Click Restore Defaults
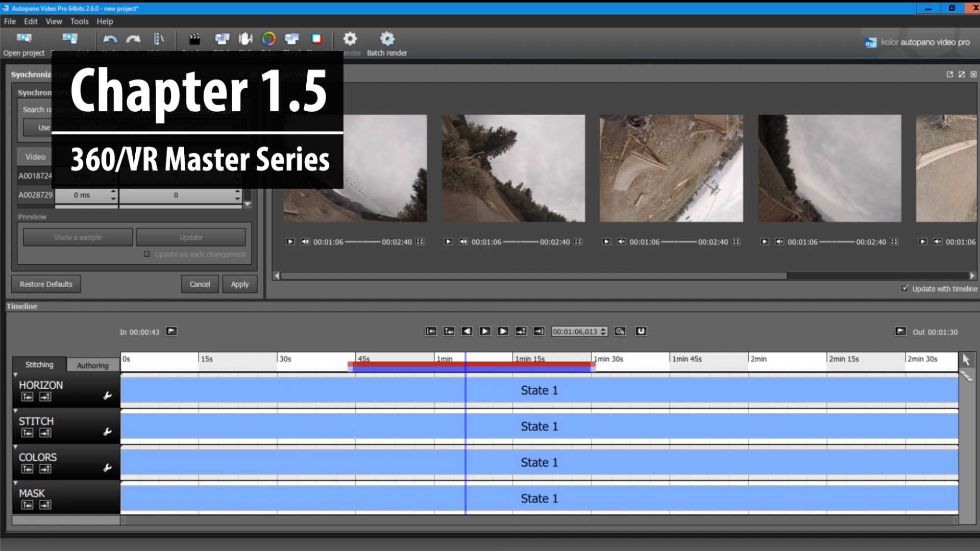The width and height of the screenshot is (980, 551). pos(45,284)
